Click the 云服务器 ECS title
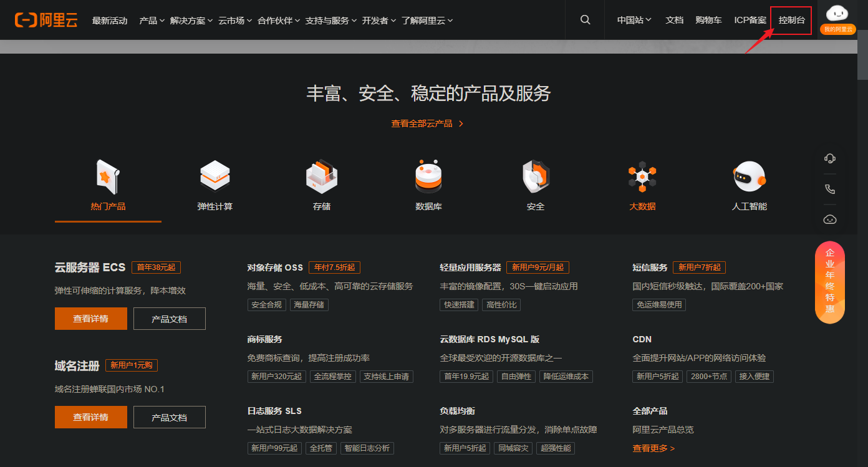Screen dimensions: 868x467 (90, 267)
